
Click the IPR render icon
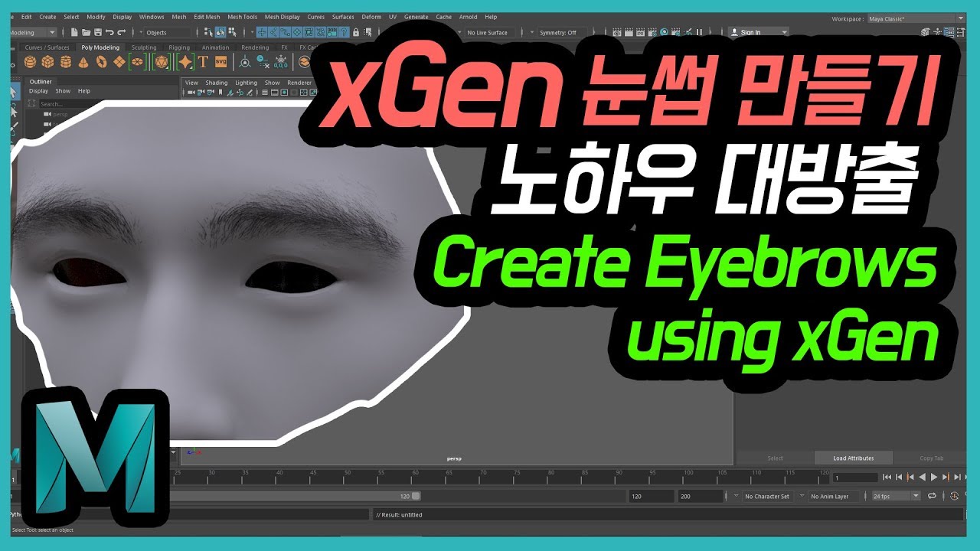[x=641, y=32]
